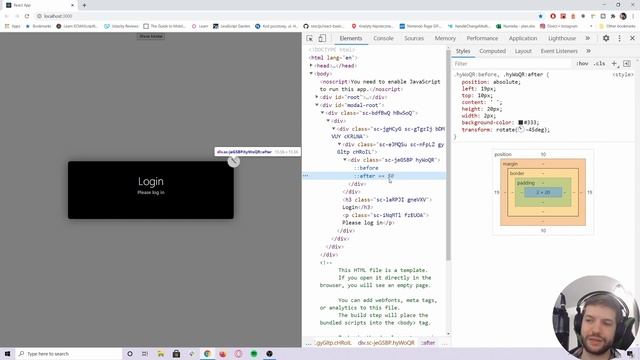Collapse the body element node
The width and height of the screenshot is (640, 360).
tap(311, 73)
